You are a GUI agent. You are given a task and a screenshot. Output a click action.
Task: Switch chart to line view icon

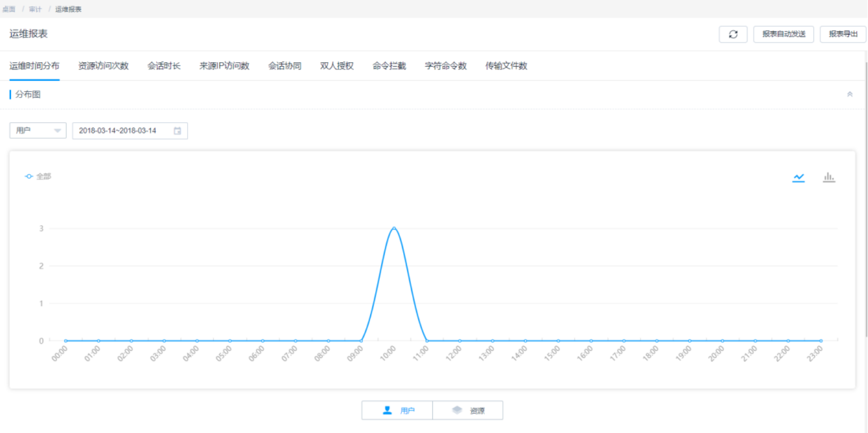799,178
